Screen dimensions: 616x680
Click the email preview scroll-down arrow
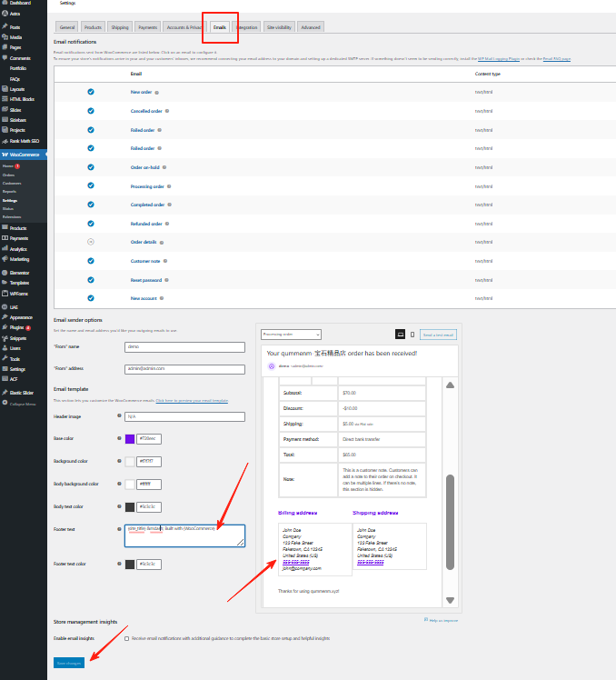(x=450, y=600)
